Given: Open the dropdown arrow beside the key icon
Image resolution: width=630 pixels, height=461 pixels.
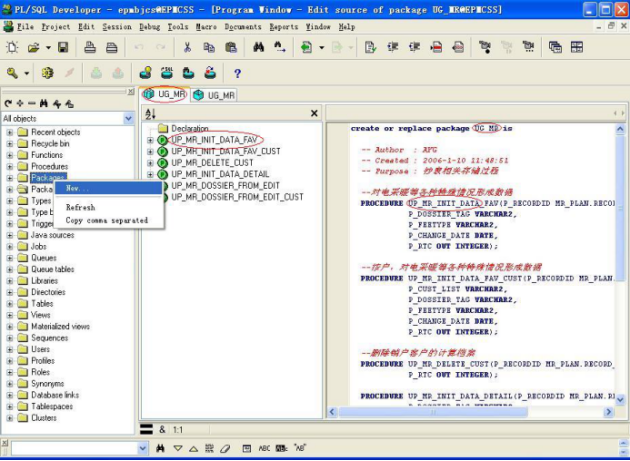Looking at the screenshot, I should click(27, 73).
